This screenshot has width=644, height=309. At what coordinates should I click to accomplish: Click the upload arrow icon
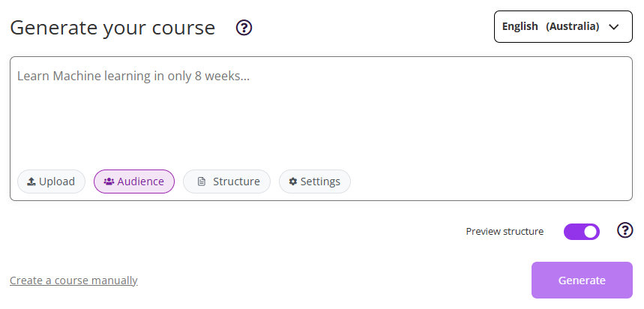pos(31,181)
